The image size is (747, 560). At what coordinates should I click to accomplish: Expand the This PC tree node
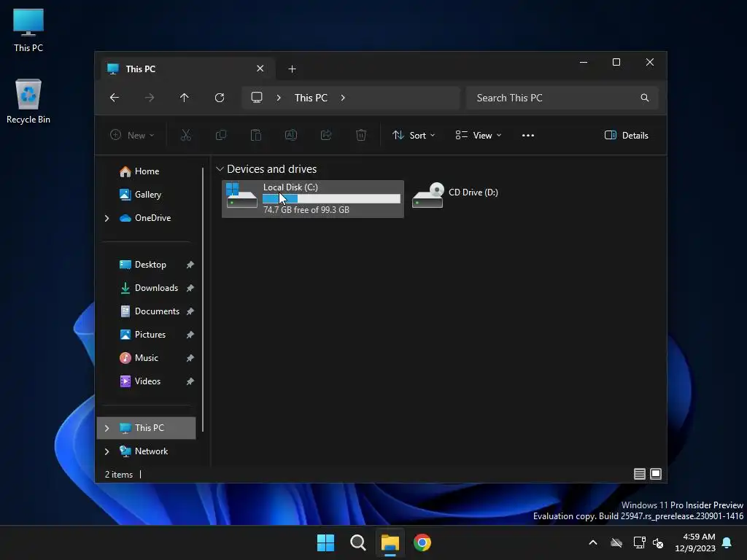(107, 428)
